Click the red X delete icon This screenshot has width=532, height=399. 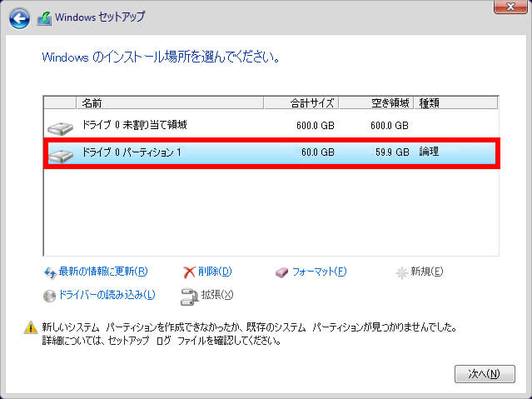189,272
